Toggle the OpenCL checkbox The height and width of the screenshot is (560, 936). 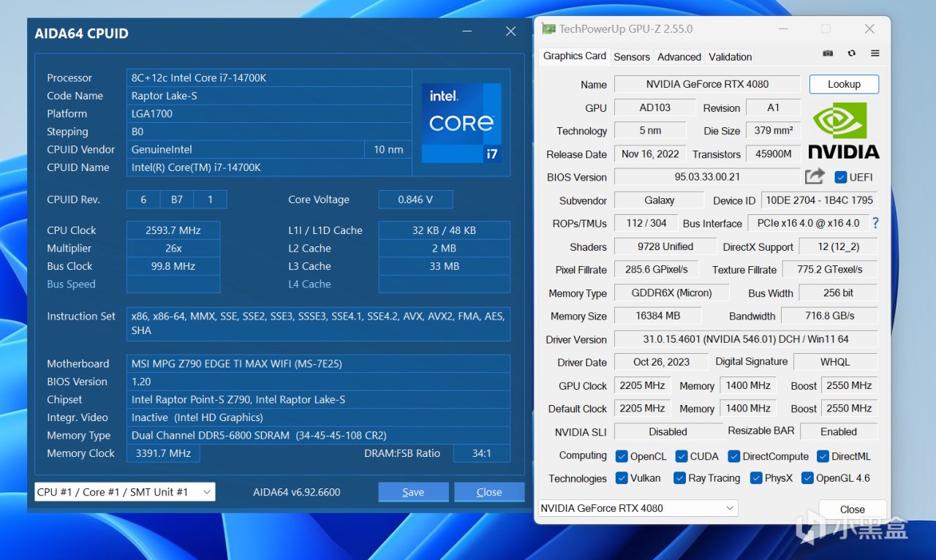[622, 456]
